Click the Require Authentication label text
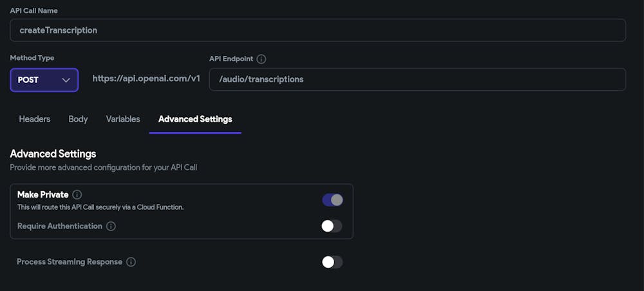Image resolution: width=644 pixels, height=291 pixels. click(59, 226)
